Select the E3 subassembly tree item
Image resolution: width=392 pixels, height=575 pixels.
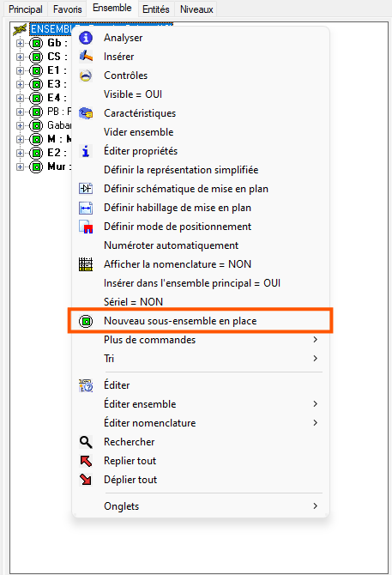57,84
